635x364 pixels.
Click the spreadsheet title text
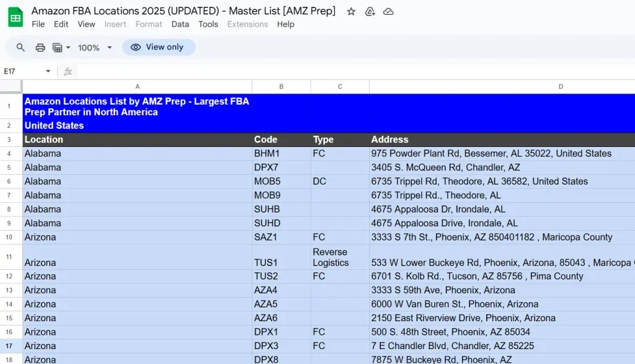pyautogui.click(x=184, y=11)
